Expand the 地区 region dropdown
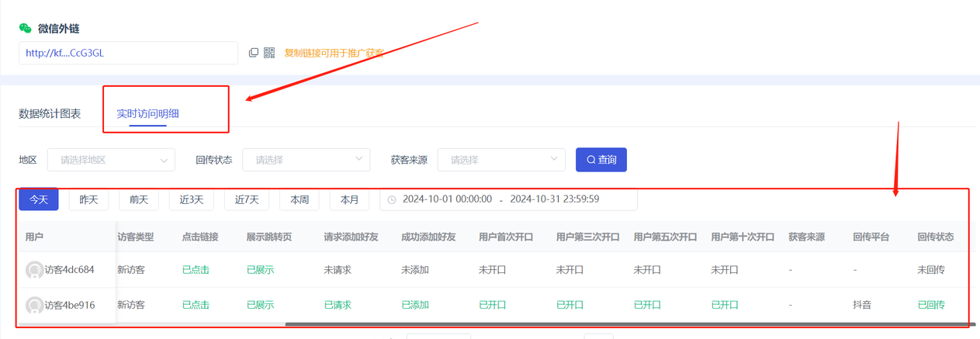Viewport: 980px width, 339px height. (x=111, y=160)
